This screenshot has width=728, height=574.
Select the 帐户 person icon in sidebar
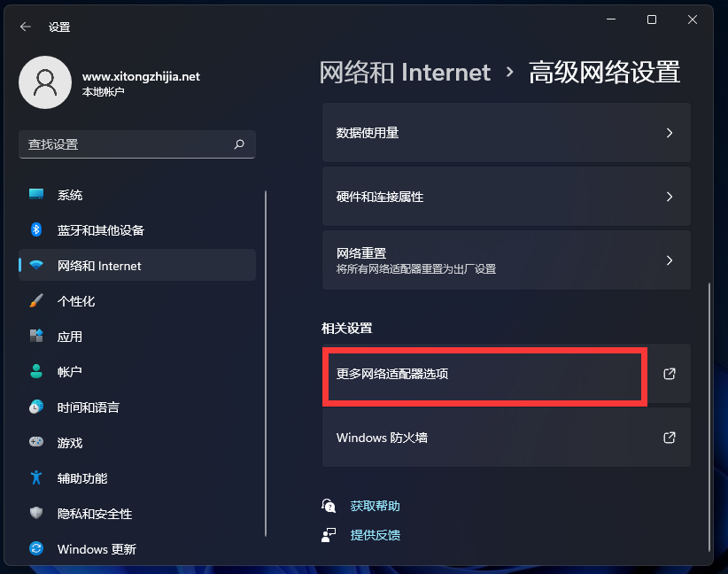pos(35,371)
